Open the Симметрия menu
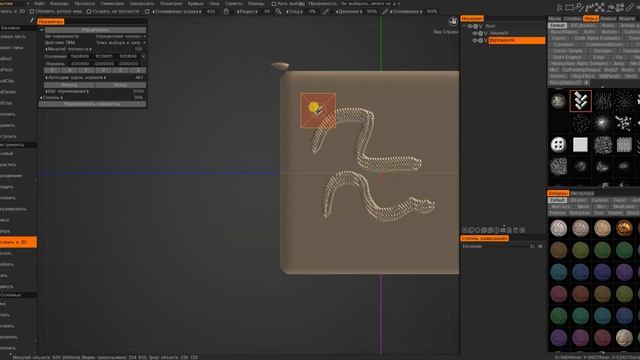 [x=112, y=3]
